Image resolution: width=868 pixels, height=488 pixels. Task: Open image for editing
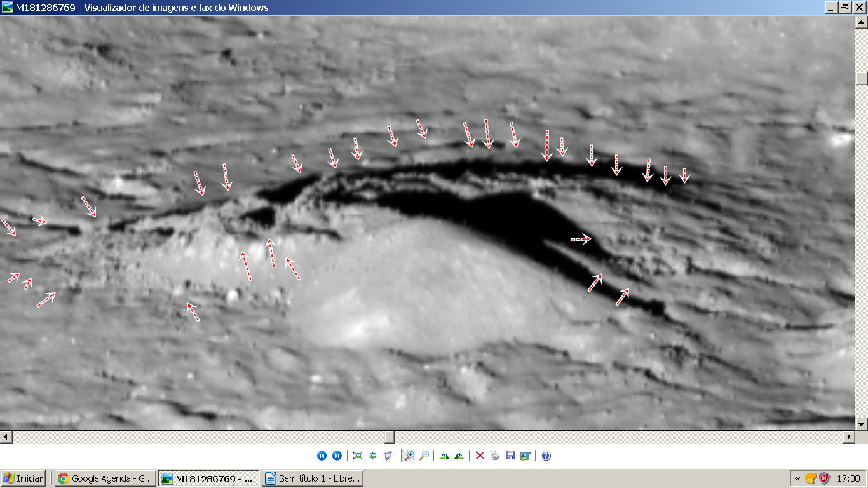[526, 456]
